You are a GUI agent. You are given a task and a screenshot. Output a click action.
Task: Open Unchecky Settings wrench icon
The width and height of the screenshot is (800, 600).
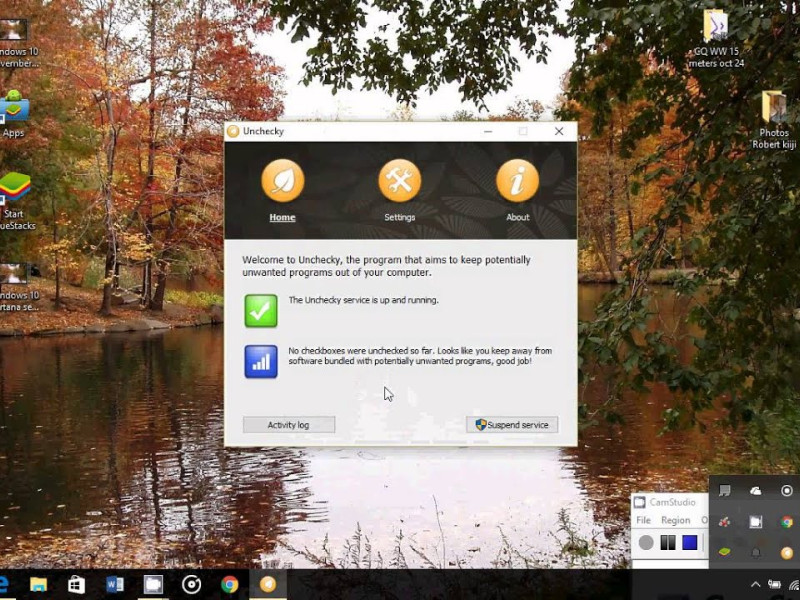399,181
